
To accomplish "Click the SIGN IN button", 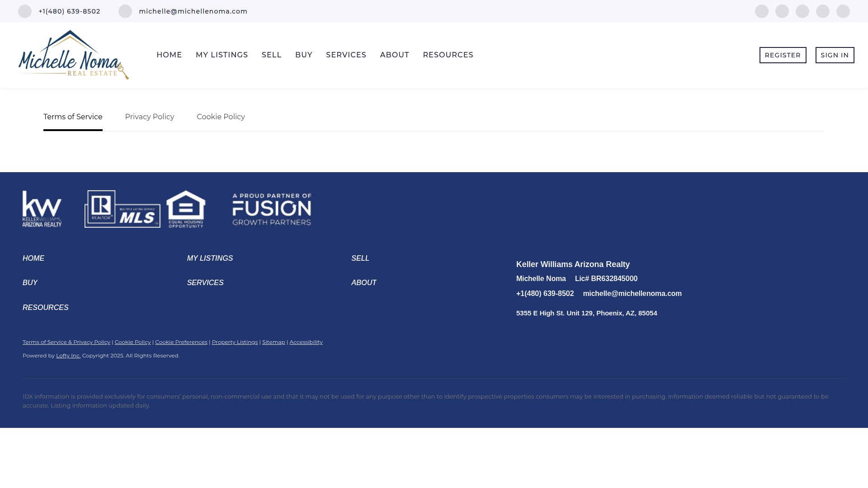I will [x=835, y=55].
